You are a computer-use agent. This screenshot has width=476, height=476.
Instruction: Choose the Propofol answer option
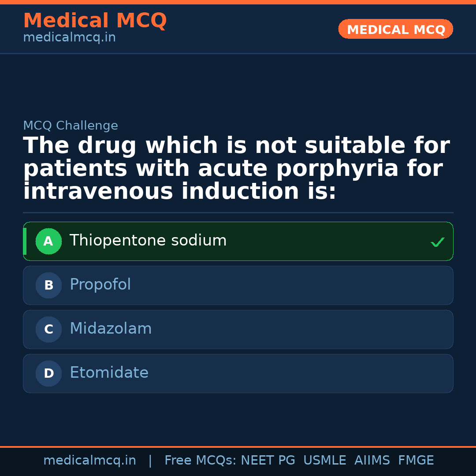tap(100, 285)
